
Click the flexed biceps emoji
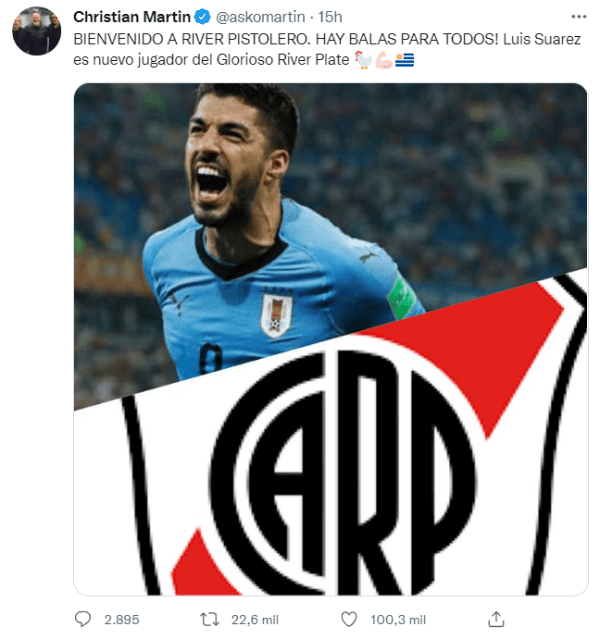click(x=384, y=60)
